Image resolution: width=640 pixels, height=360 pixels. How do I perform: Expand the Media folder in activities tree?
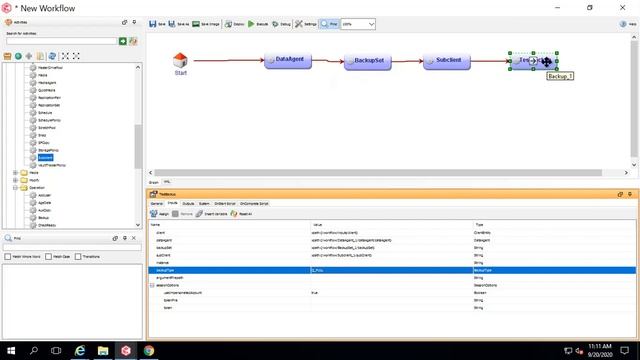(x=15, y=173)
